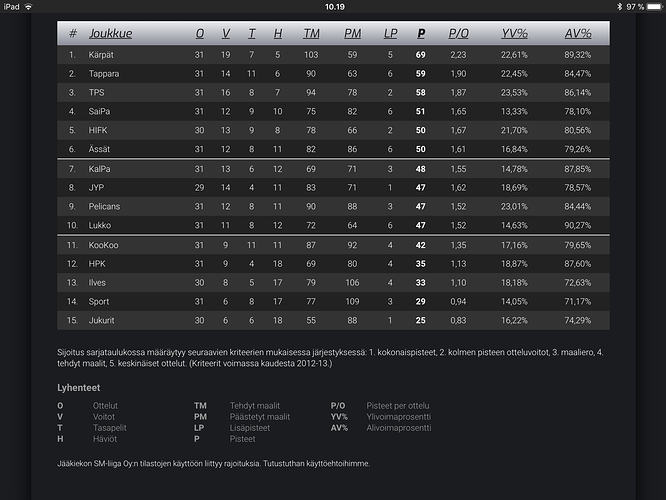The image size is (666, 500).
Task: Tap the battery indicator icon
Action: coord(655,7)
